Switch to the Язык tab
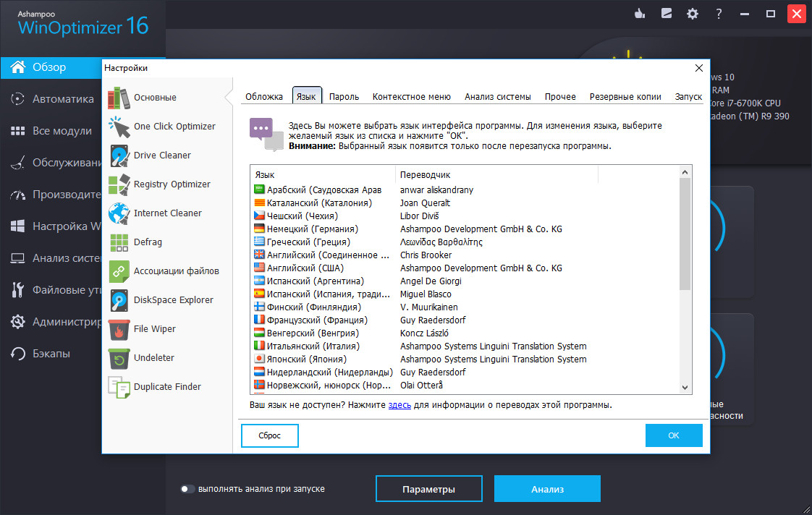This screenshot has width=812, height=515. point(307,96)
